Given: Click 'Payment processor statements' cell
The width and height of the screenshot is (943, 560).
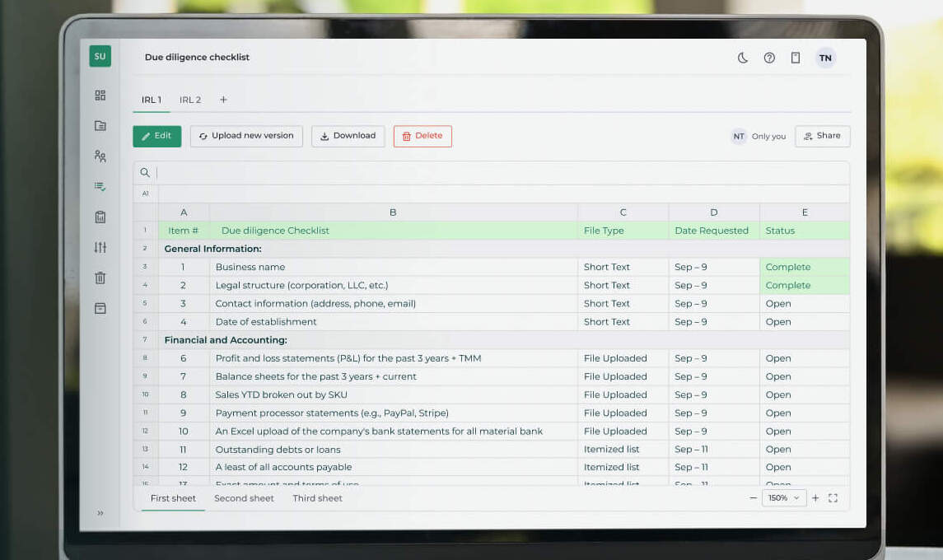Looking at the screenshot, I should (x=394, y=413).
